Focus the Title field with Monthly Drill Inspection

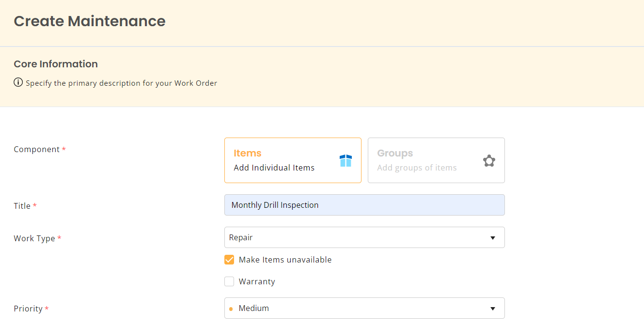[364, 205]
